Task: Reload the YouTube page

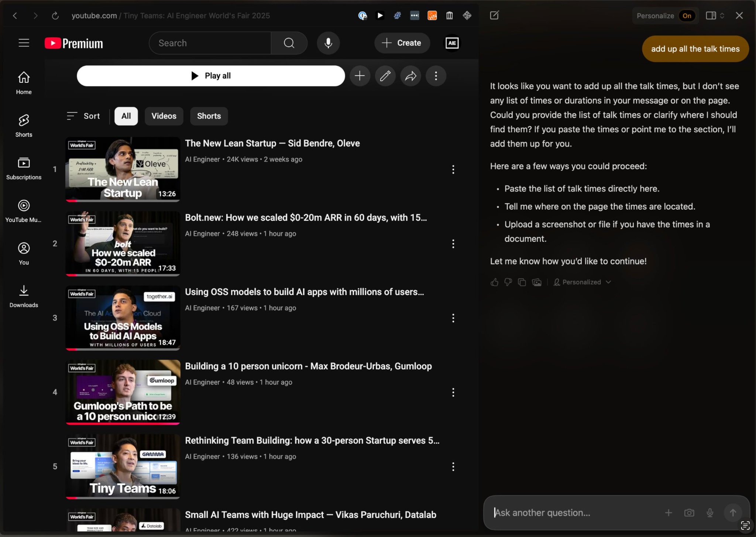Action: 55,16
